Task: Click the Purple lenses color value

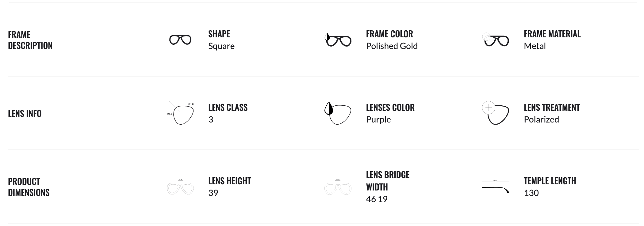Action: pos(378,120)
